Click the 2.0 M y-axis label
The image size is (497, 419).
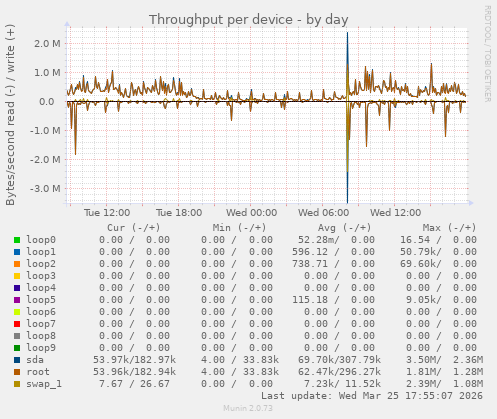[47, 44]
